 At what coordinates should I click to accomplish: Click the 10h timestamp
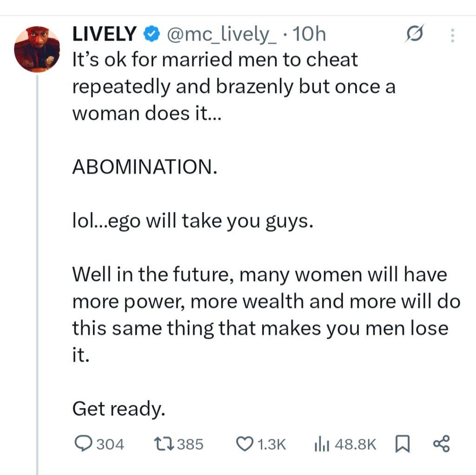coord(309,33)
